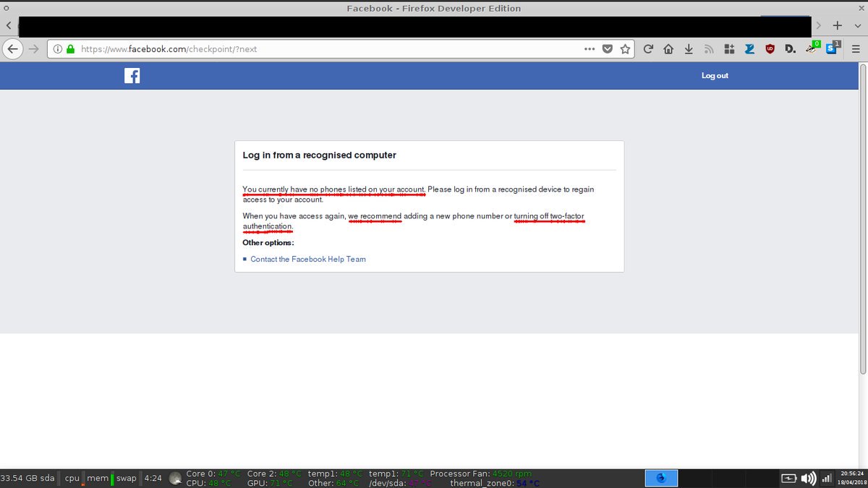Save page to Pocket icon
The width and height of the screenshot is (868, 488).
click(x=608, y=49)
